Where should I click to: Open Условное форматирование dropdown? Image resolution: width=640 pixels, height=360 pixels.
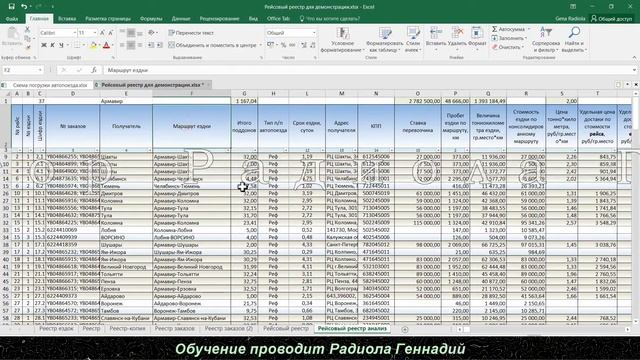pyautogui.click(x=342, y=40)
